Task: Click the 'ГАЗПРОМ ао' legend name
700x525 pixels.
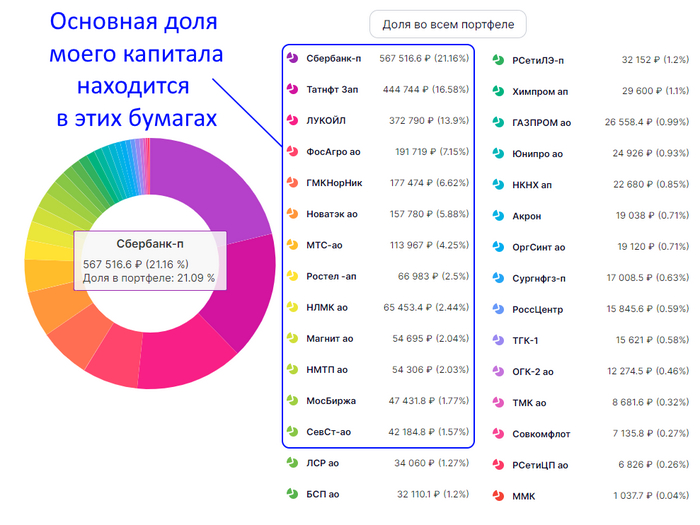Action: coord(542,122)
